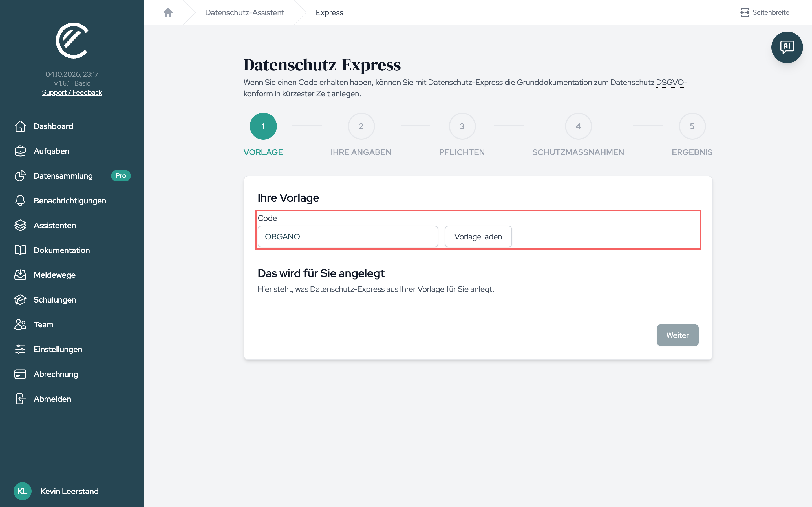Open Meldewege inbox icon
Screen dimensions: 812x507
point(20,275)
